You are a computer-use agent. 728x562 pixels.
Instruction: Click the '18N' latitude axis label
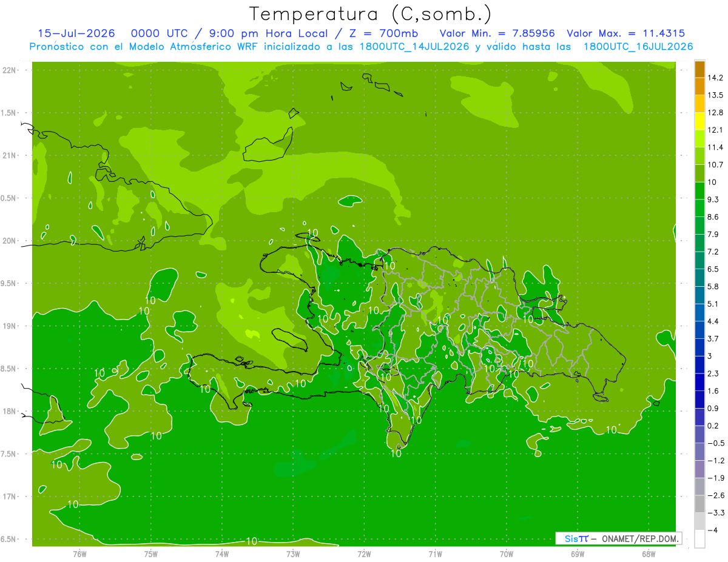tap(10, 411)
